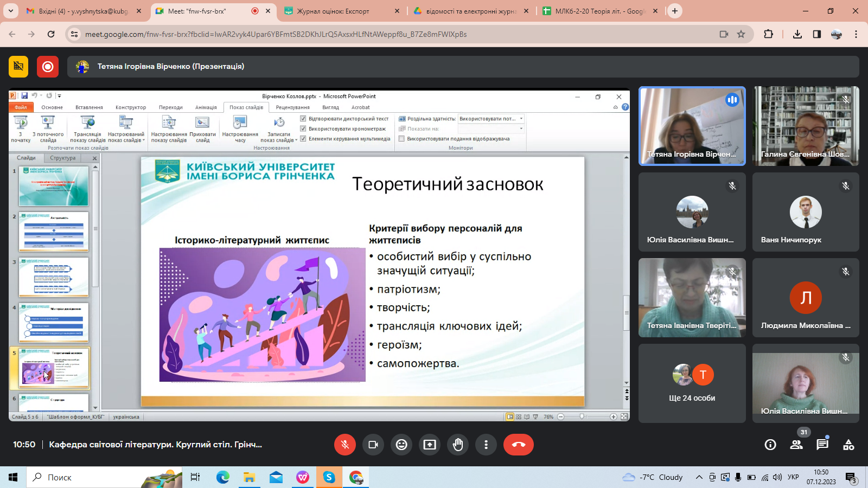Unmute the microphone in Meet

(x=344, y=445)
